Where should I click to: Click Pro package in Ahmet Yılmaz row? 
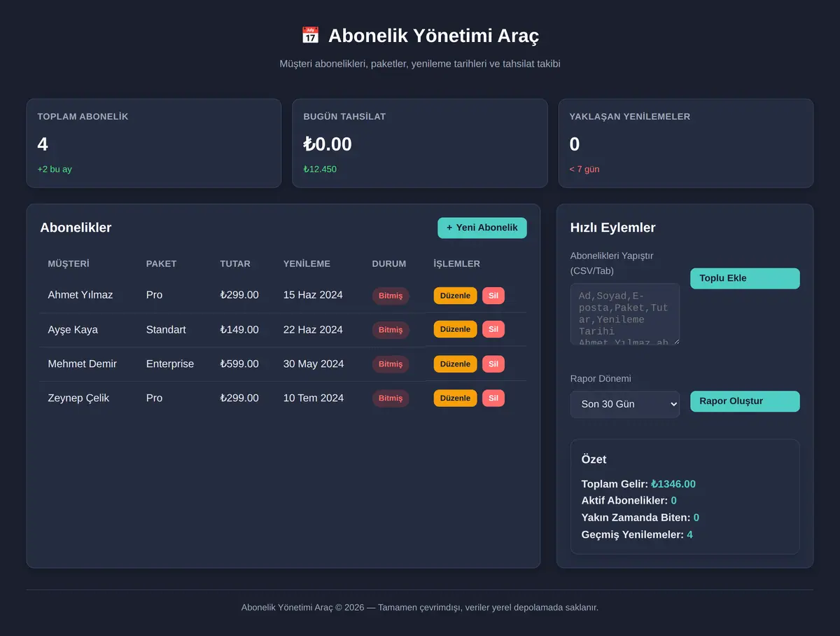pos(154,295)
